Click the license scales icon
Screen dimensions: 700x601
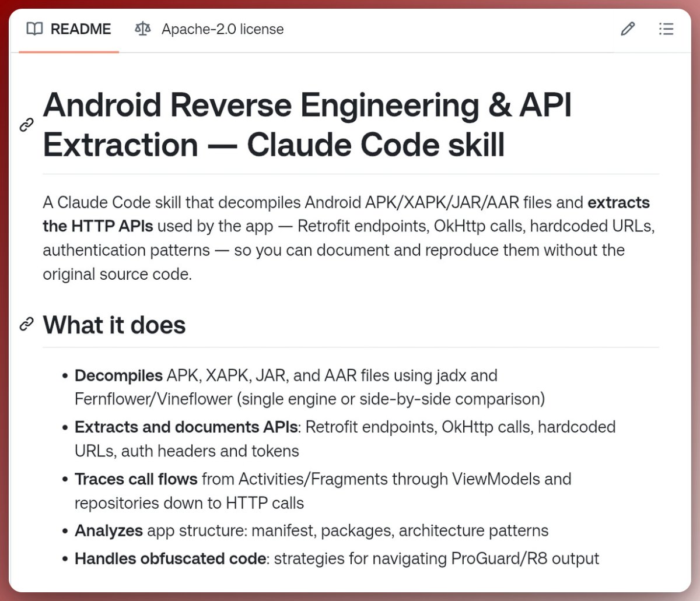142,29
